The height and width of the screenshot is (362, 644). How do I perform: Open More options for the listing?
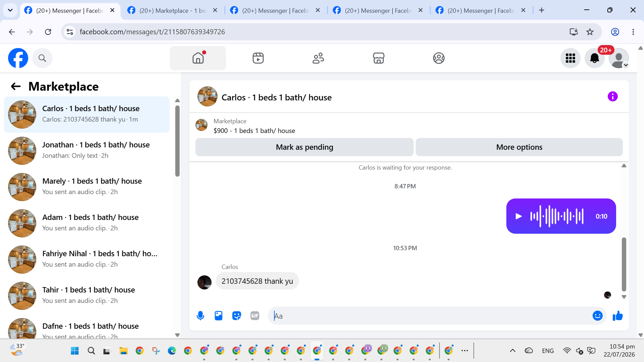(519, 147)
